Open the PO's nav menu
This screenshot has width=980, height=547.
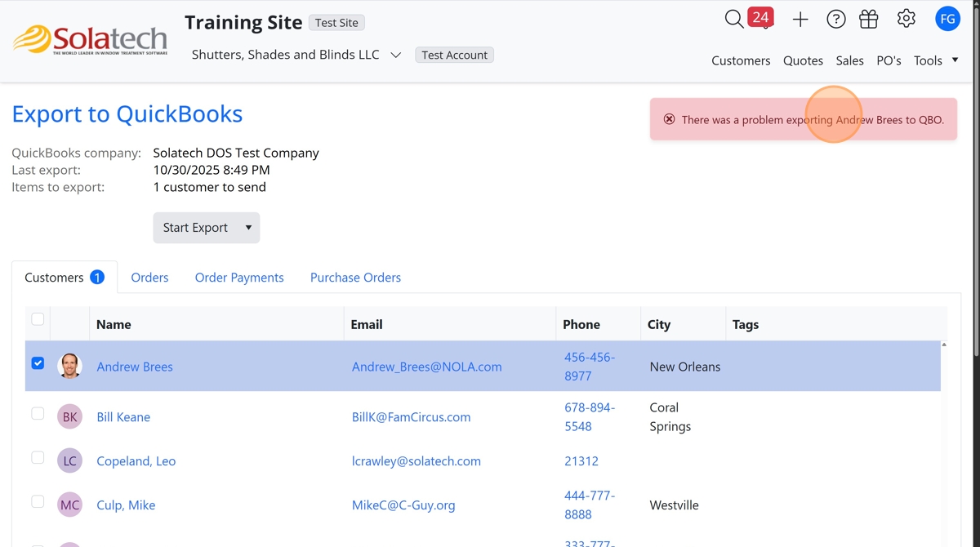pyautogui.click(x=889, y=60)
